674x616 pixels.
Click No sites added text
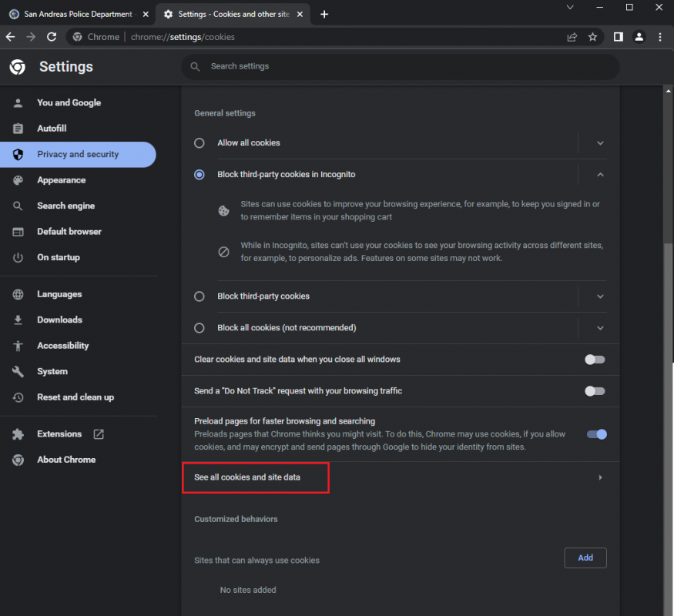(248, 591)
